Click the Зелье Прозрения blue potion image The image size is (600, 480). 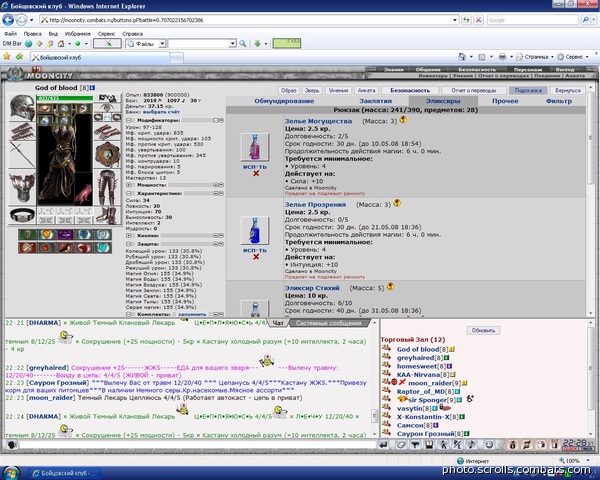pos(255,231)
